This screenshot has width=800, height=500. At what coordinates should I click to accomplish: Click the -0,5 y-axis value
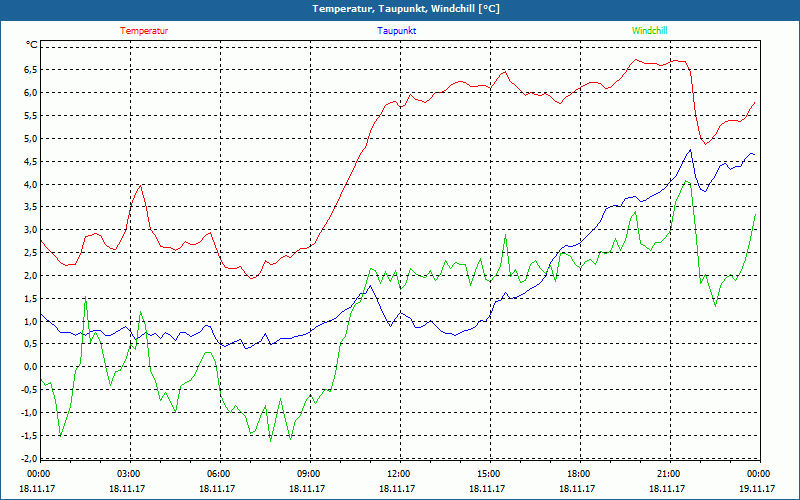(29, 390)
